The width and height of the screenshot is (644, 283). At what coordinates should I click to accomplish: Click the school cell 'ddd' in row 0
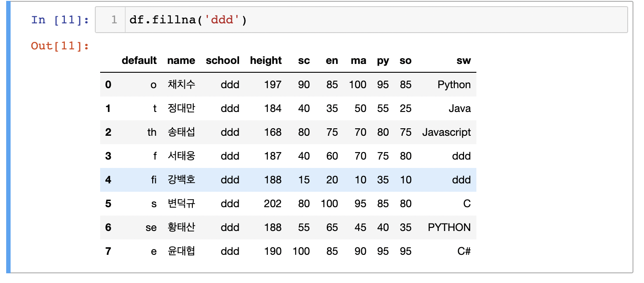(230, 85)
